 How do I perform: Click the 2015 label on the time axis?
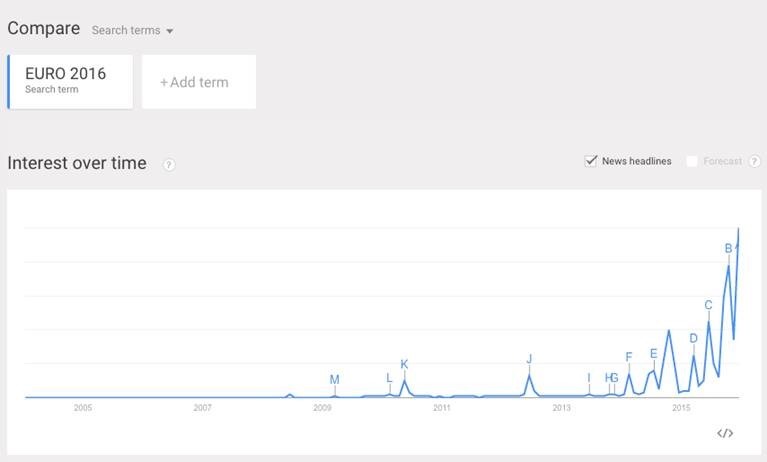681,408
